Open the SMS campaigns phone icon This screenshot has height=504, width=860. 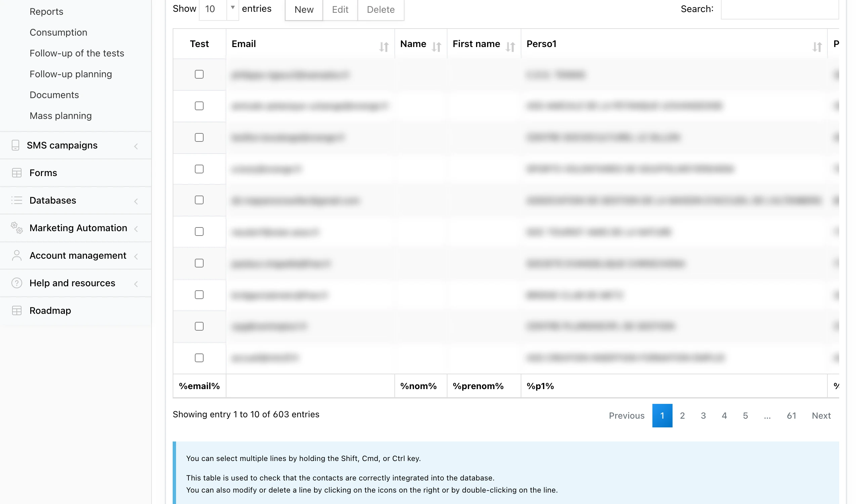click(16, 145)
